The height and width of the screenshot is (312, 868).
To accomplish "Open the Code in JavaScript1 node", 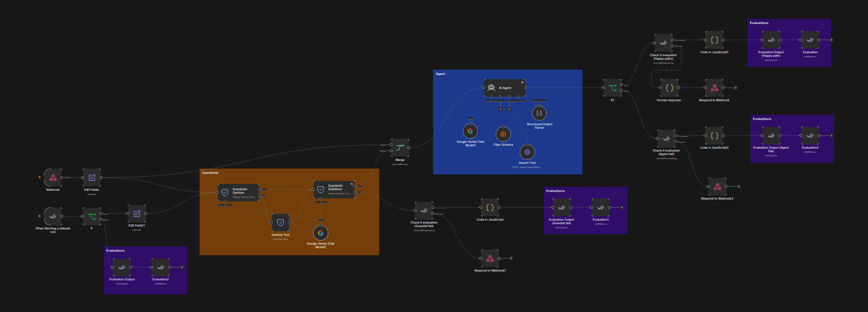I will 714,40.
